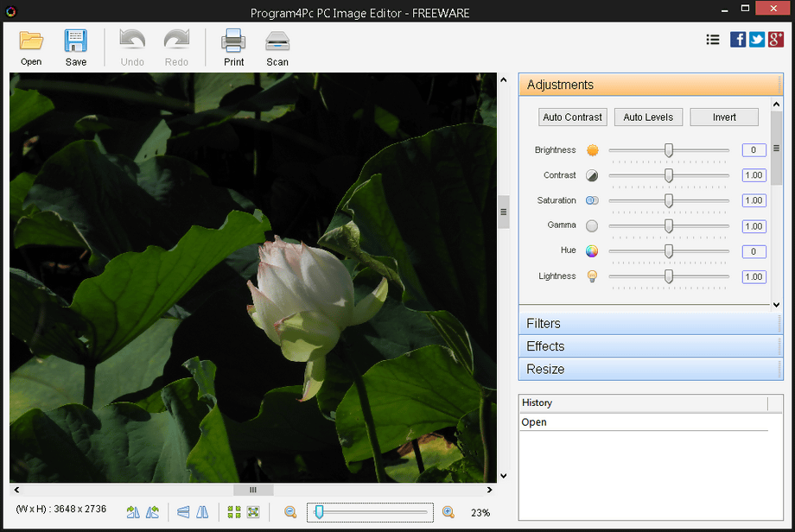795x532 pixels.
Task: Click the Hue color wheel icon
Action: tap(592, 250)
